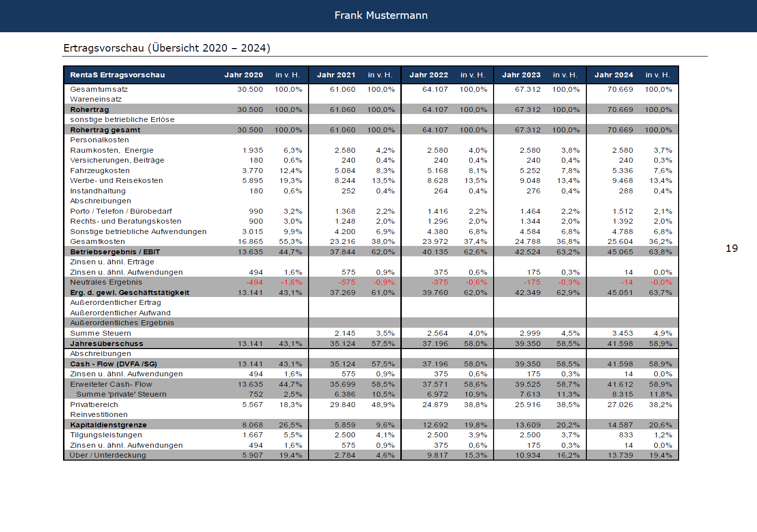Click the Rechts- und Beratungskosten label

126,221
